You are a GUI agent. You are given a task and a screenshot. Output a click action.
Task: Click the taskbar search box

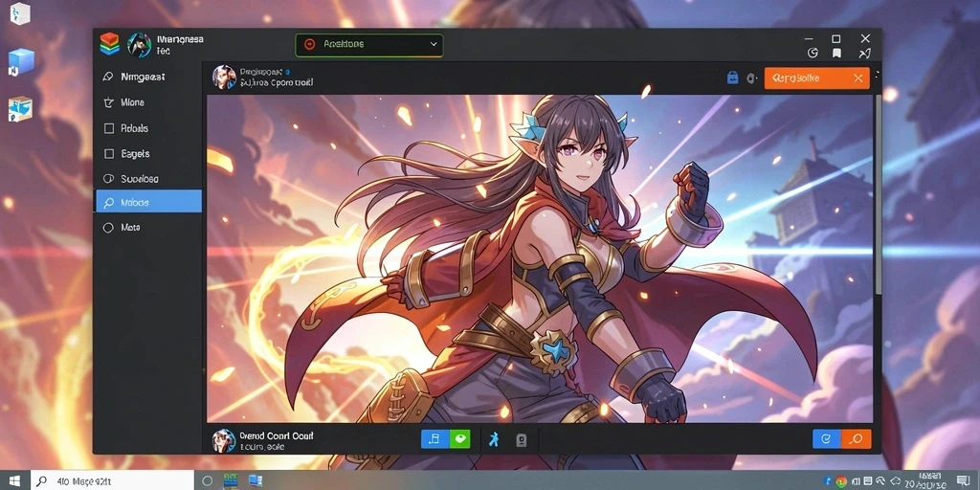(113, 480)
